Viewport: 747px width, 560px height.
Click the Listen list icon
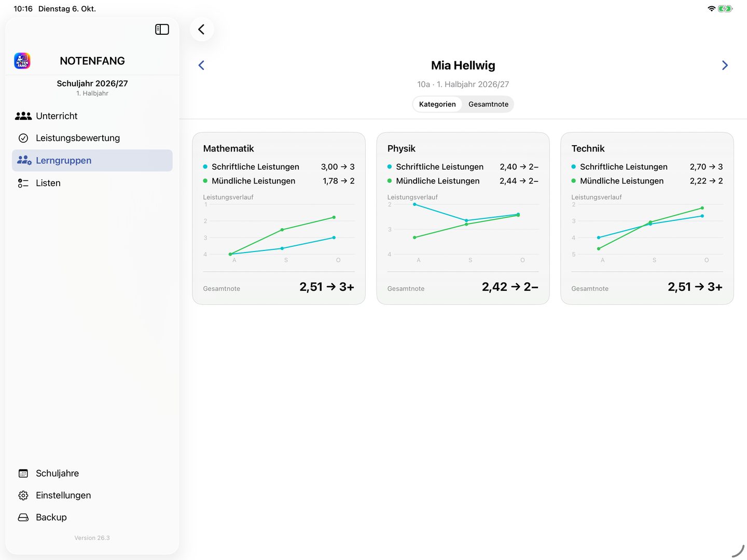(x=23, y=183)
